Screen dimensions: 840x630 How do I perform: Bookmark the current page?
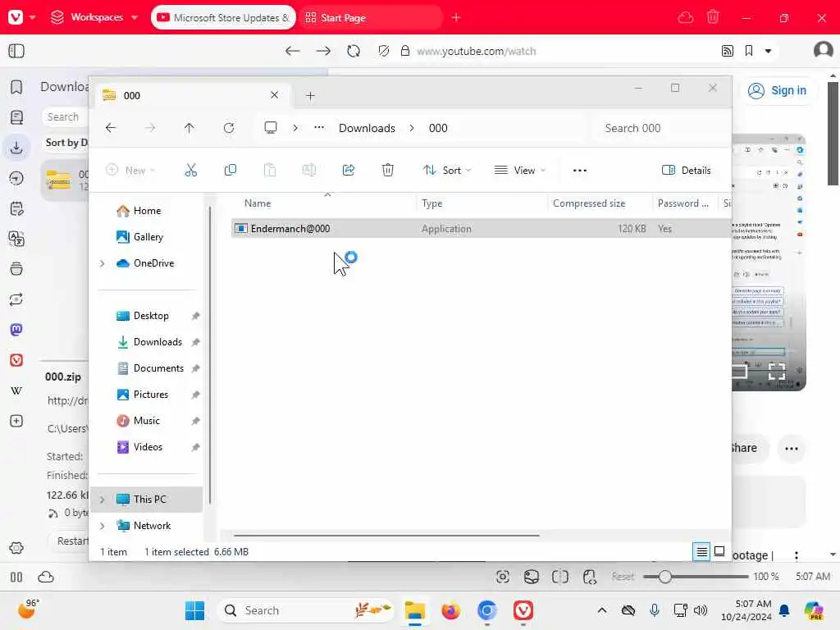[x=749, y=51]
